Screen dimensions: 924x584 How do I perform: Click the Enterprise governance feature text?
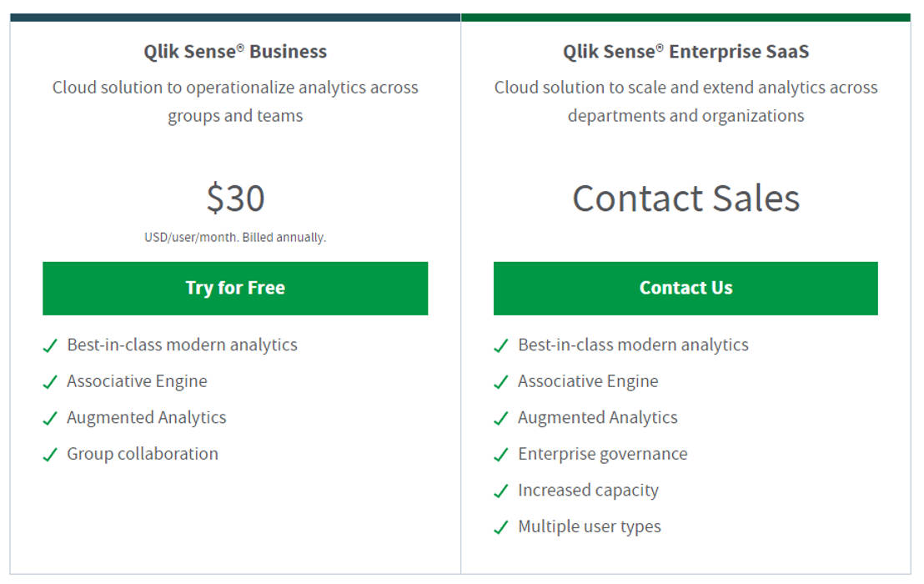pyautogui.click(x=602, y=454)
